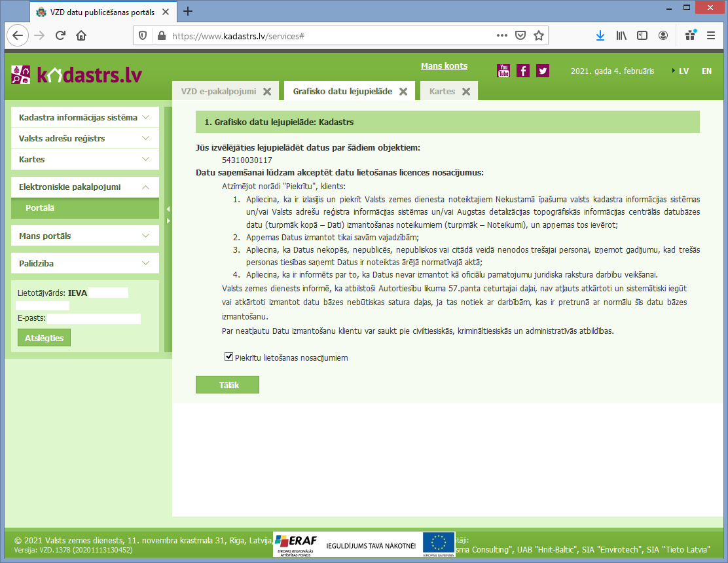
Task: Open Firefox hamburger menu
Action: pos(710,36)
